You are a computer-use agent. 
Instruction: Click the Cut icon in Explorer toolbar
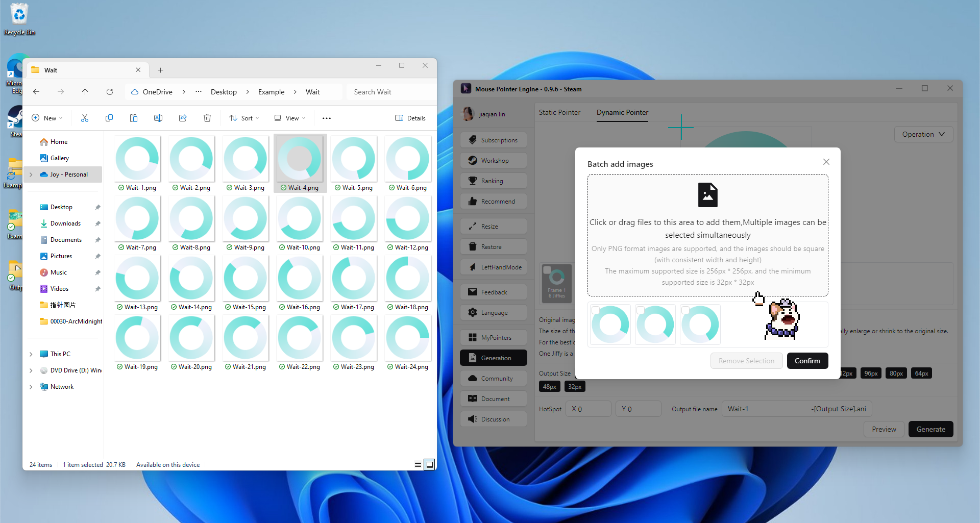click(85, 118)
